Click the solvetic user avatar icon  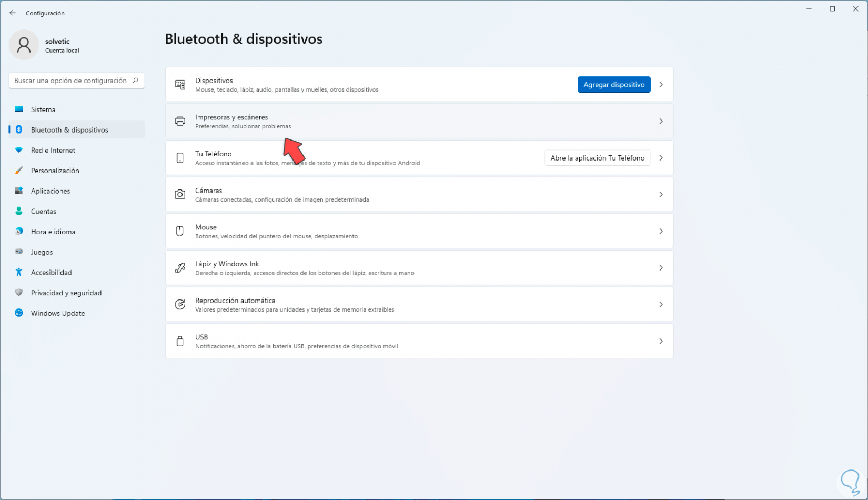[x=24, y=45]
